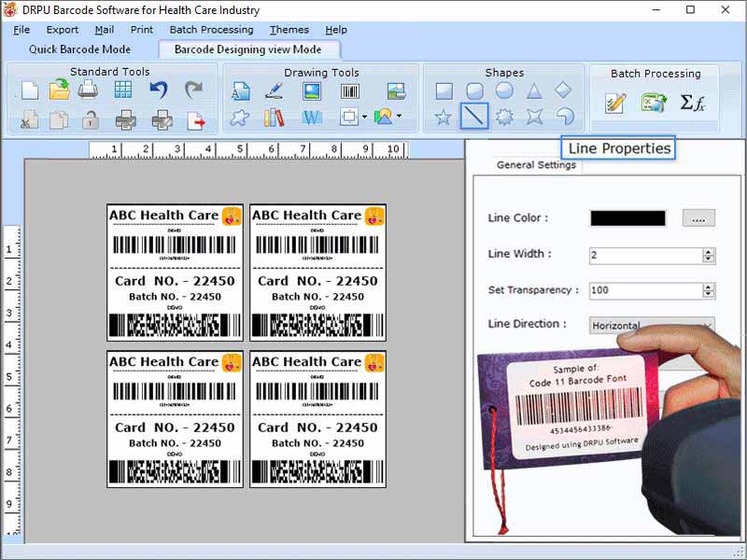The height and width of the screenshot is (560, 747).
Task: Choose the Text tool in Drawing Tools
Action: pyautogui.click(x=240, y=91)
